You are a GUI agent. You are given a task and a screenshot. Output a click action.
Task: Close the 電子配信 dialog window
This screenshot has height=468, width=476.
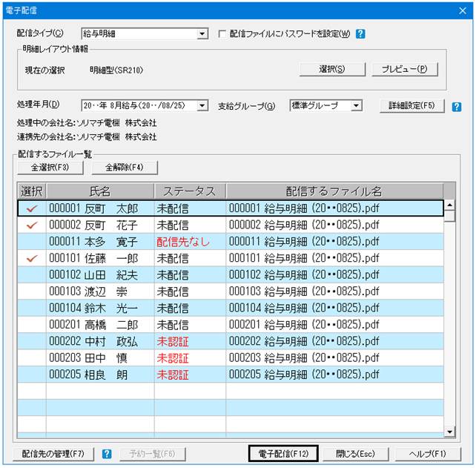coord(463,11)
